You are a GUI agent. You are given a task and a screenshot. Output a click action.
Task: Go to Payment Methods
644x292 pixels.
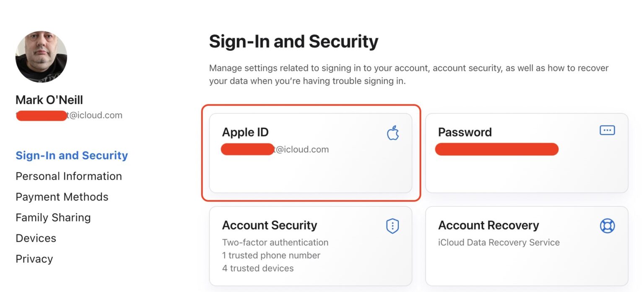(x=62, y=197)
